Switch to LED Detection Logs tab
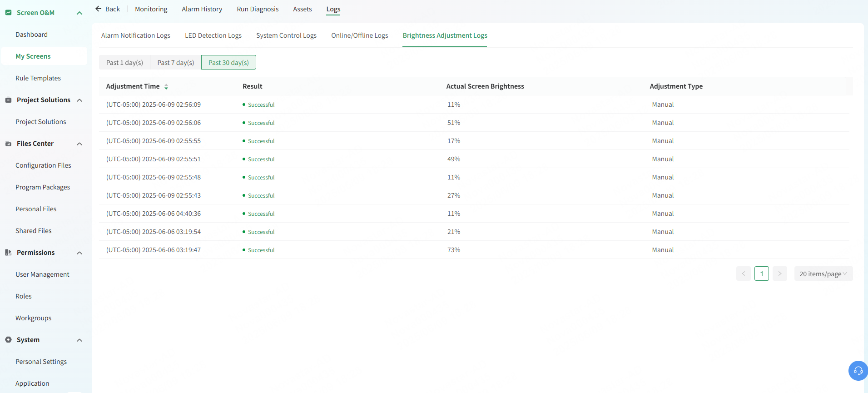868x393 pixels. (213, 35)
